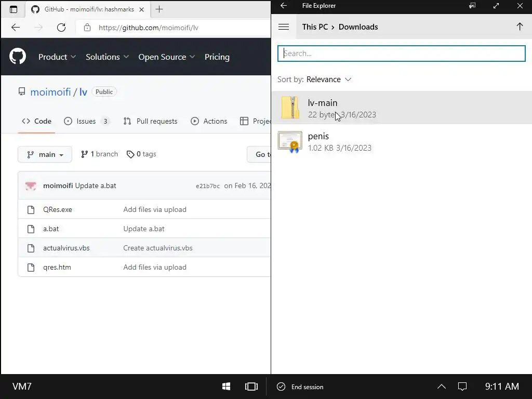Open QRes.exe file
This screenshot has width=532, height=399.
click(57, 209)
